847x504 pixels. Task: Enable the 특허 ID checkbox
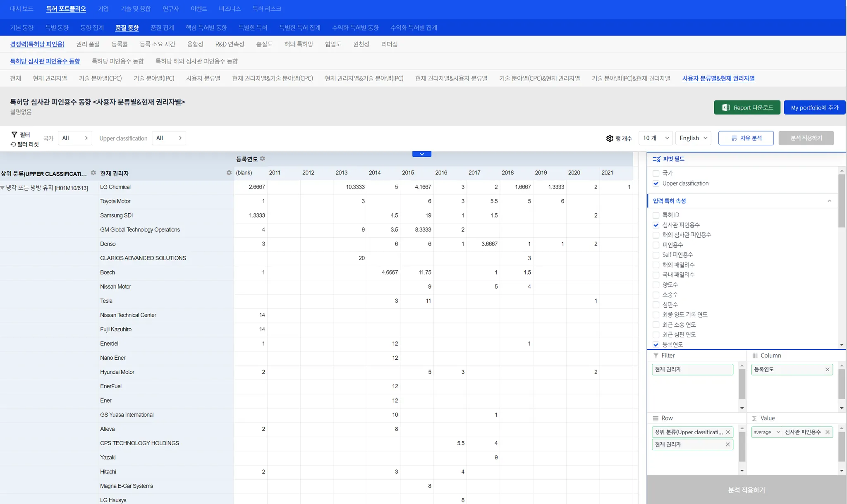click(x=656, y=215)
